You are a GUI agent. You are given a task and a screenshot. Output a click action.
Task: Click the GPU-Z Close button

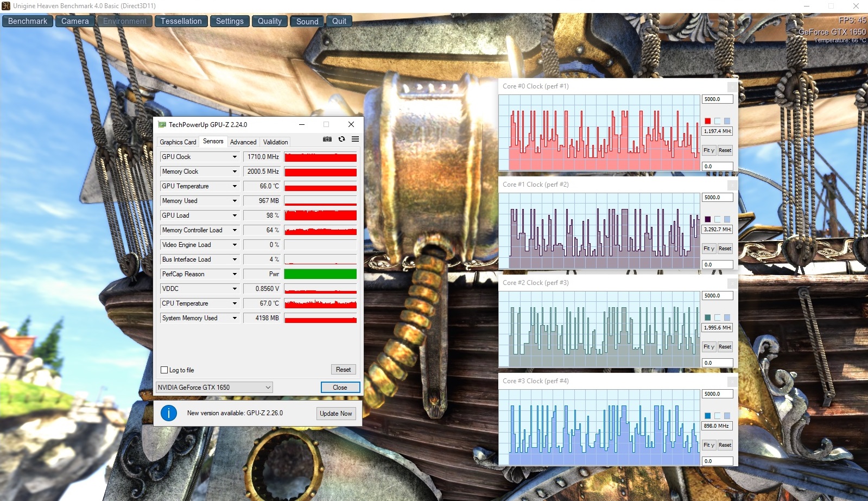[x=340, y=388]
